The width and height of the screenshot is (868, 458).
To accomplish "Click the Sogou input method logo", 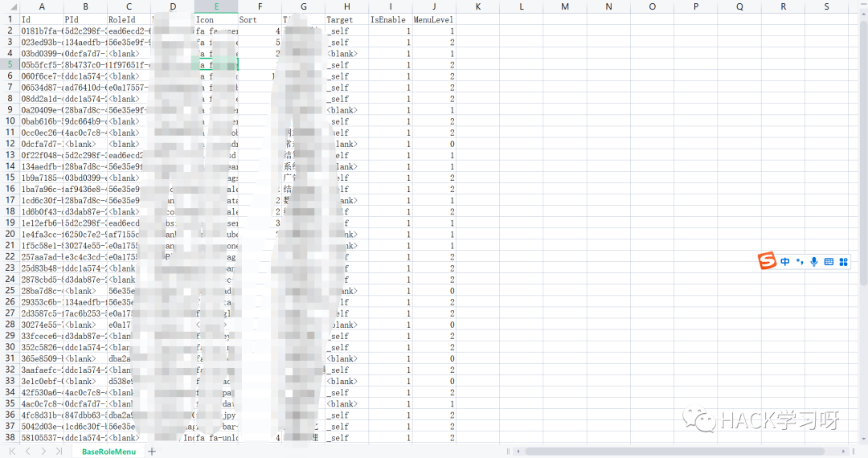I will [x=768, y=261].
